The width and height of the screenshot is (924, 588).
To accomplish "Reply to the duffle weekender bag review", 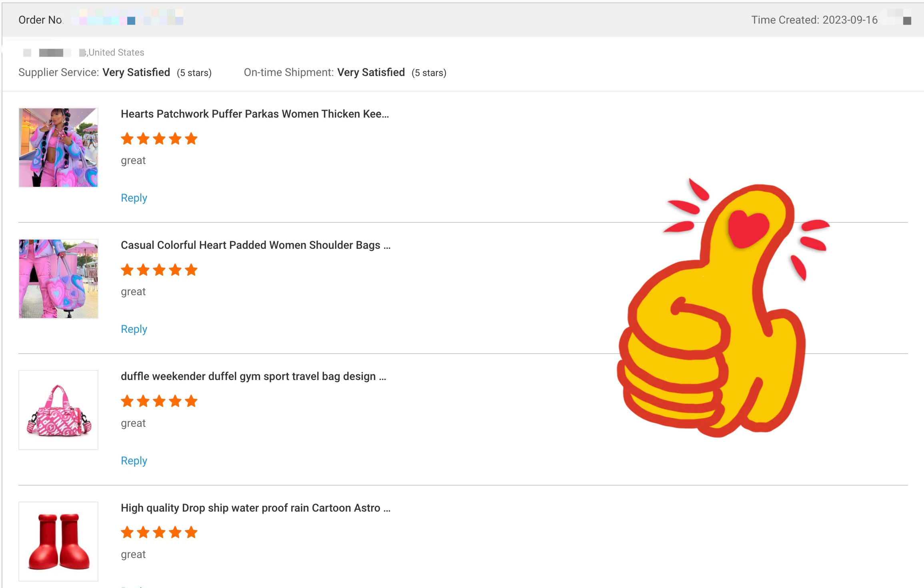I will point(134,461).
